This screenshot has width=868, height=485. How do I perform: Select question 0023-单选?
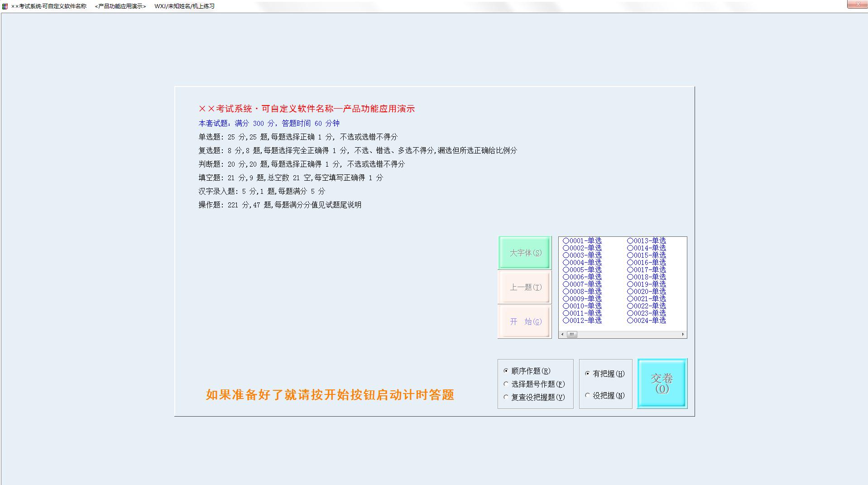[647, 313]
